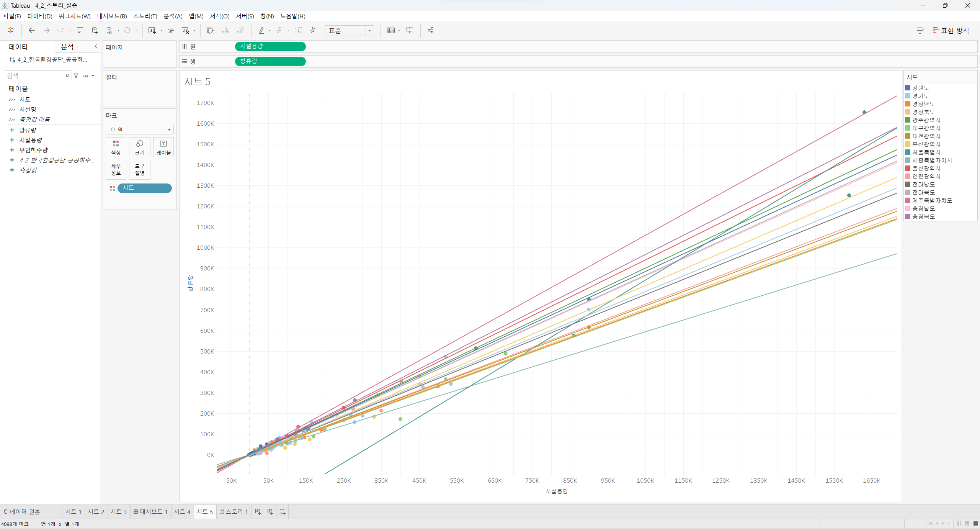Toggle the 서울특별시 legend entry
The width and height of the screenshot is (980, 529).
pos(926,152)
